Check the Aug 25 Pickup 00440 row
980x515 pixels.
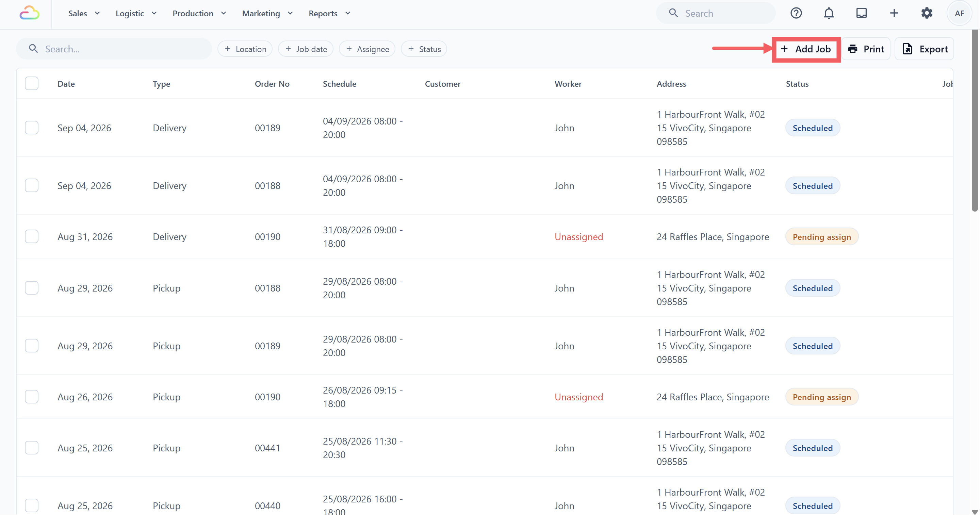tap(32, 505)
